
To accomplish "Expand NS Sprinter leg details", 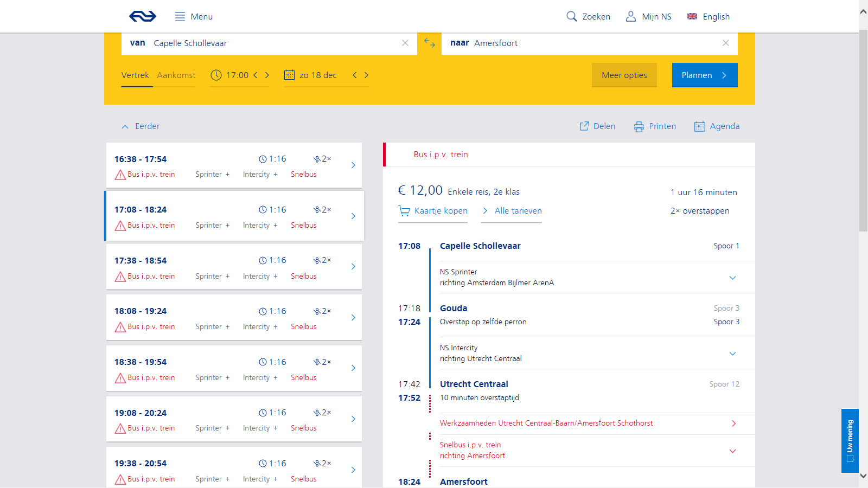I will (732, 278).
